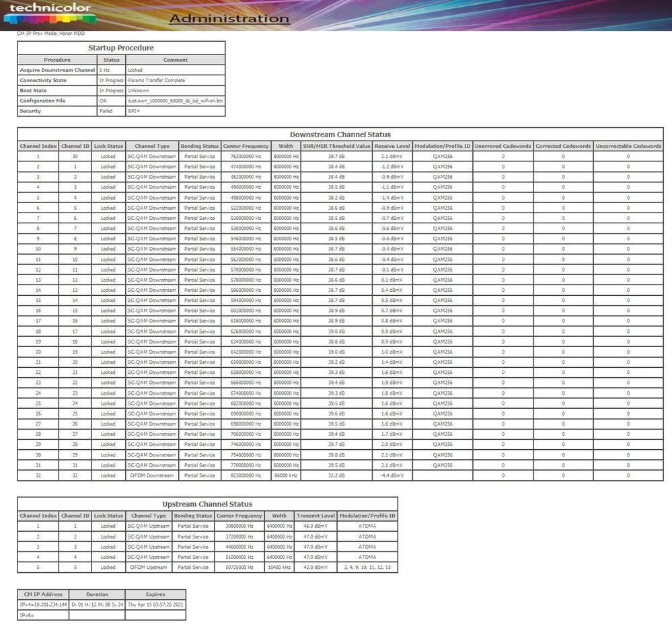This screenshot has height=624, width=672.
Task: Select the Upstream Channel Status title
Action: click(x=207, y=504)
